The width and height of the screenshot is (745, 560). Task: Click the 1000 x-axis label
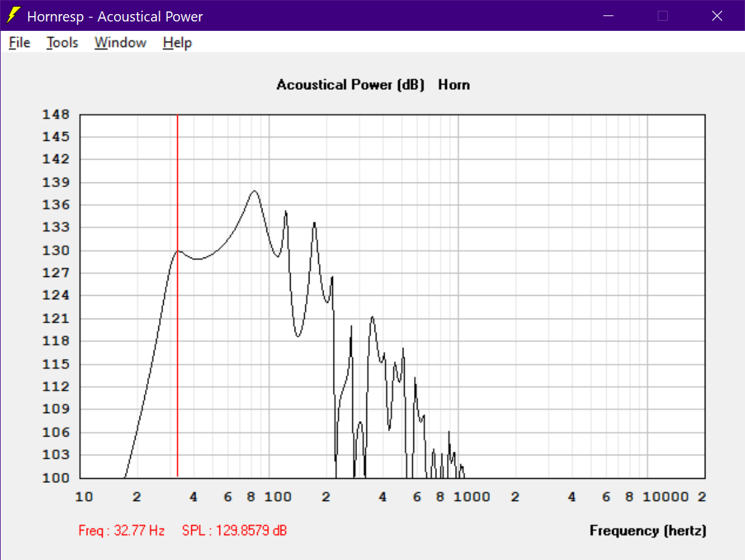pyautogui.click(x=471, y=497)
